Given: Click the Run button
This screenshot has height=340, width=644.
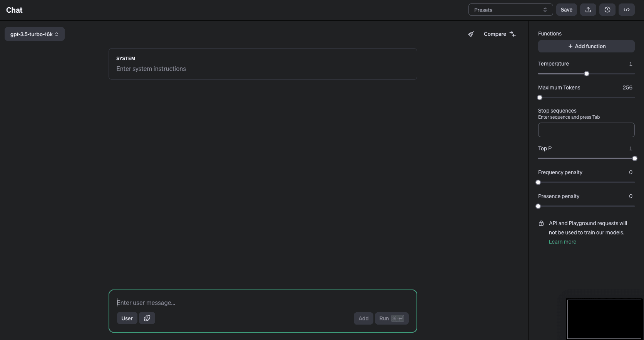Looking at the screenshot, I should [391, 318].
